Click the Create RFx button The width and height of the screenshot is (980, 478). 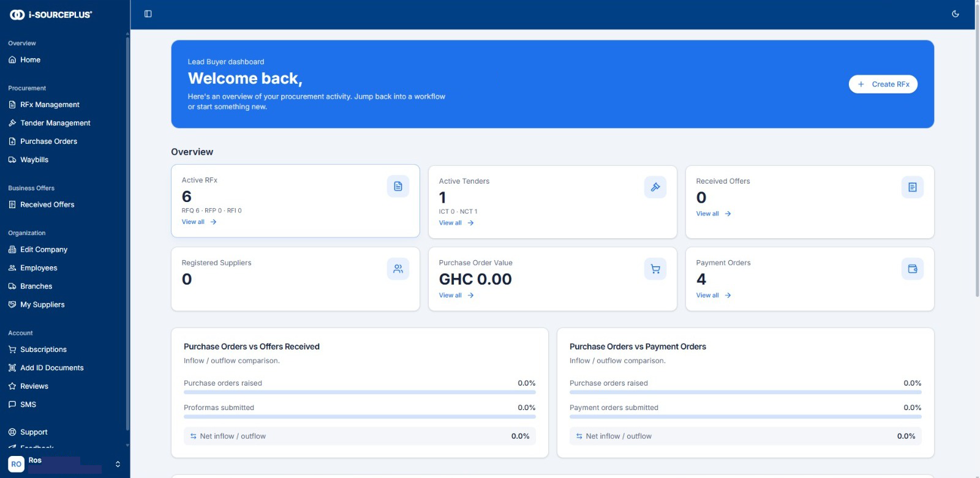point(883,84)
